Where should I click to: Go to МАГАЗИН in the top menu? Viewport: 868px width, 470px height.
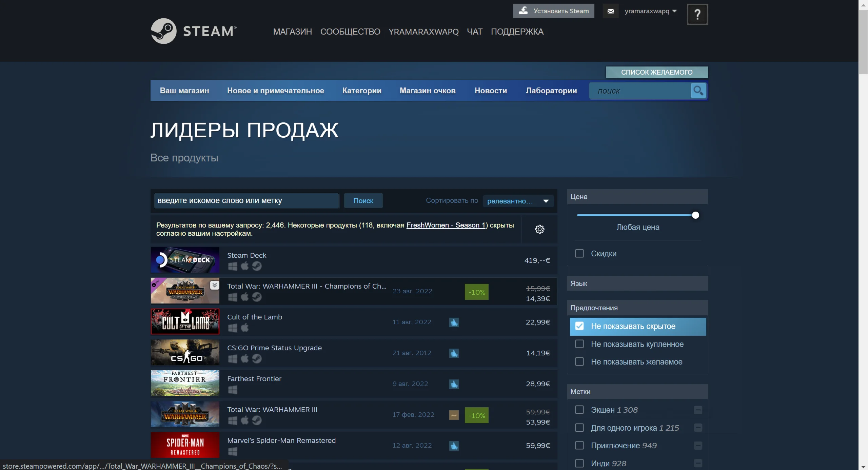292,32
